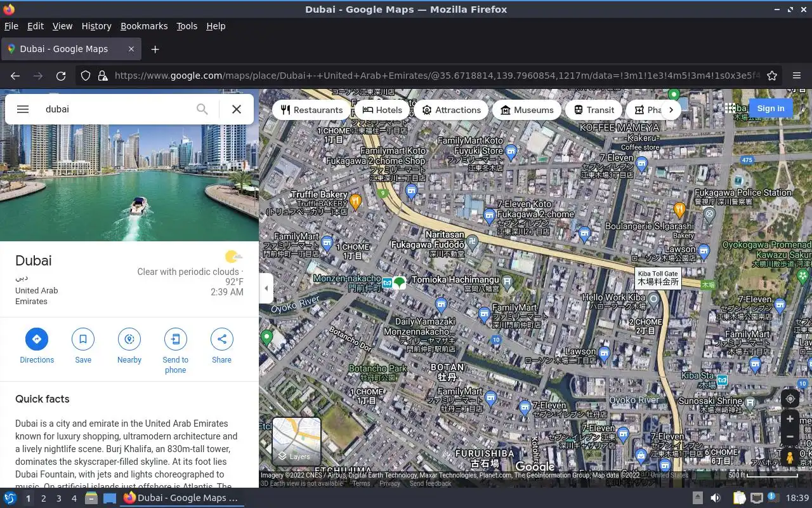Open the system start menu icon

click(x=10, y=498)
